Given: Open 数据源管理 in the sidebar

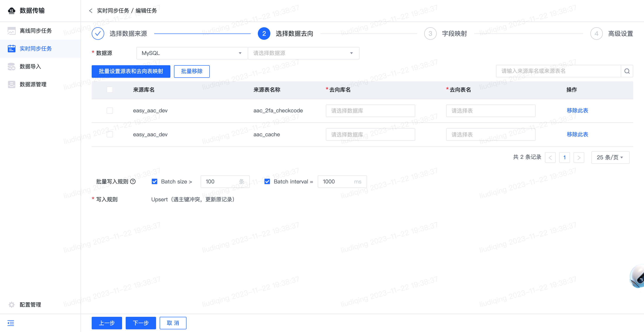Looking at the screenshot, I should pos(33,84).
